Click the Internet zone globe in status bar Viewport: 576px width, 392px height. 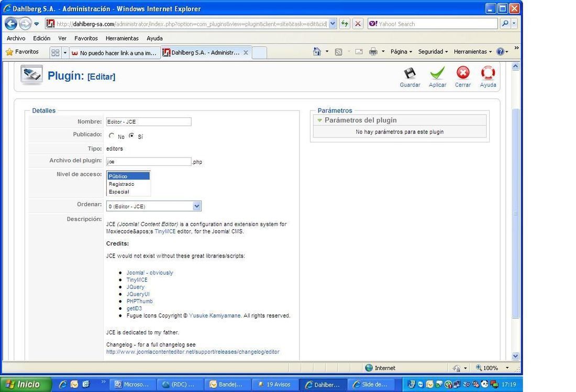[369, 368]
